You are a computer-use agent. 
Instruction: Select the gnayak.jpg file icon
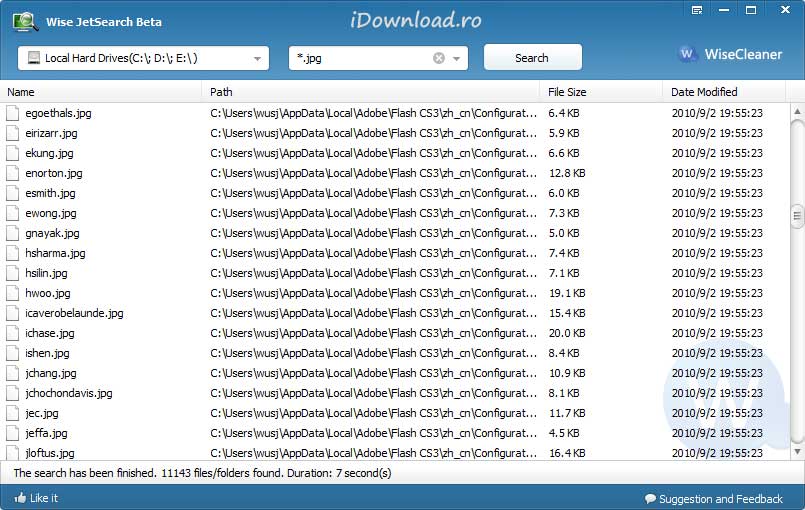[x=13, y=233]
